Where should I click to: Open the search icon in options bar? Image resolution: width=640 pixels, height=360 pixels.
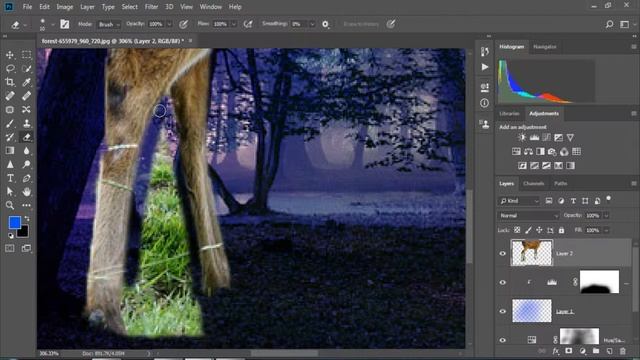(609, 24)
